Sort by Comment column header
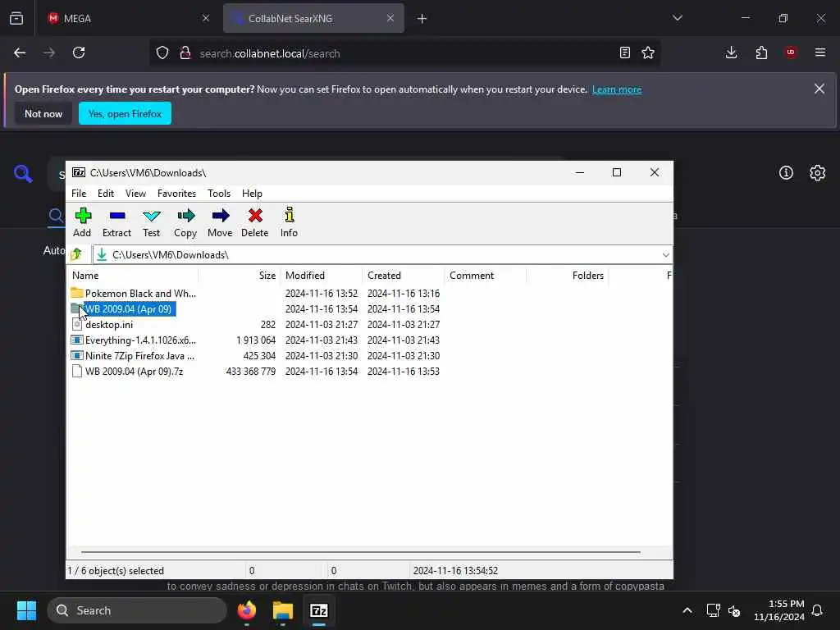 [x=486, y=276]
